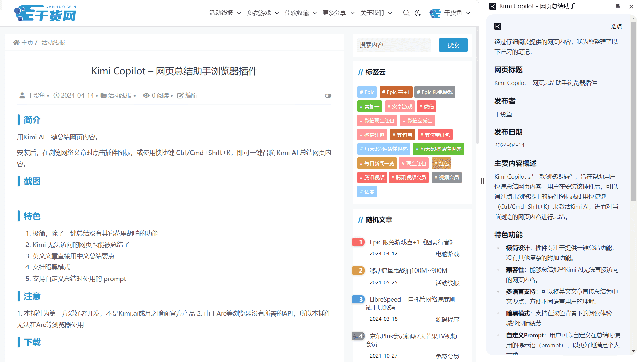Select the 喜加一 green tag

370,106
